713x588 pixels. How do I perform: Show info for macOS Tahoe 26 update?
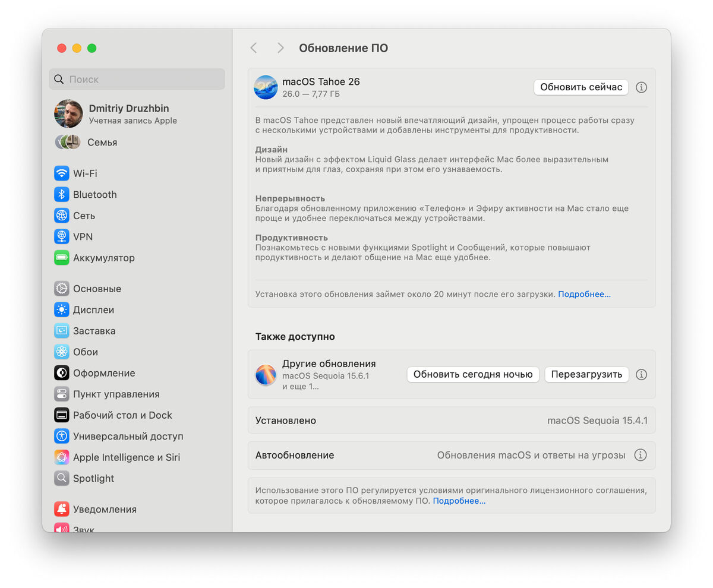[641, 87]
